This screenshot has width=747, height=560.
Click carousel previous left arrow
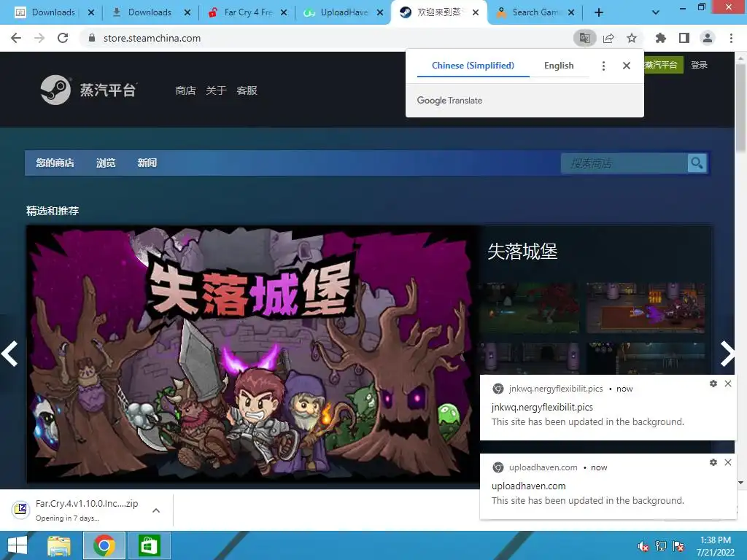pos(10,354)
